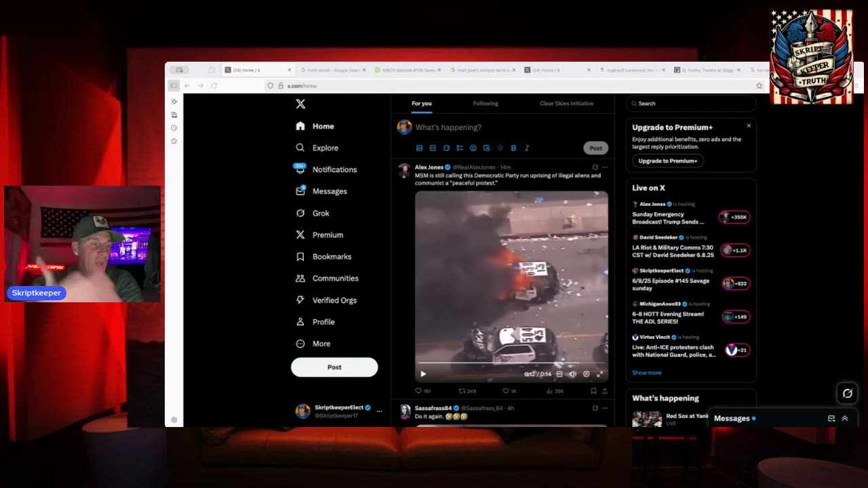Open video settings gear

(x=587, y=373)
